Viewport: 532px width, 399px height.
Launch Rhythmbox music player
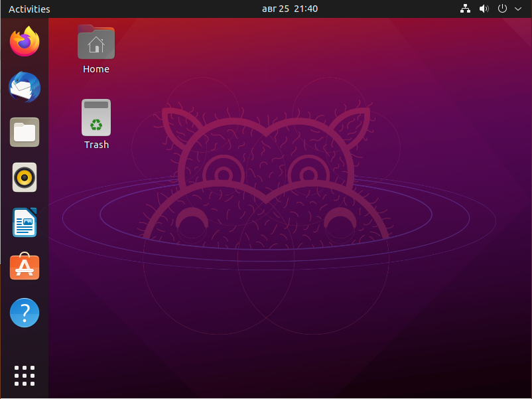pos(25,177)
